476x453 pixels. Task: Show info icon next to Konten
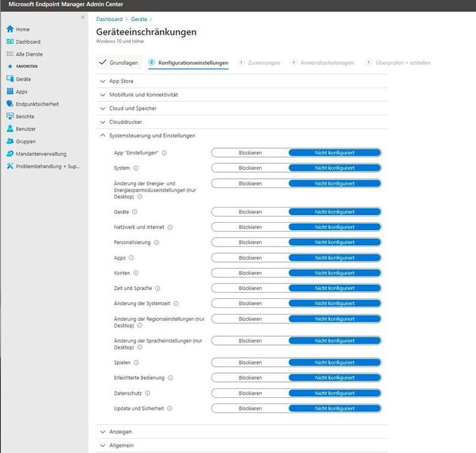click(x=136, y=273)
